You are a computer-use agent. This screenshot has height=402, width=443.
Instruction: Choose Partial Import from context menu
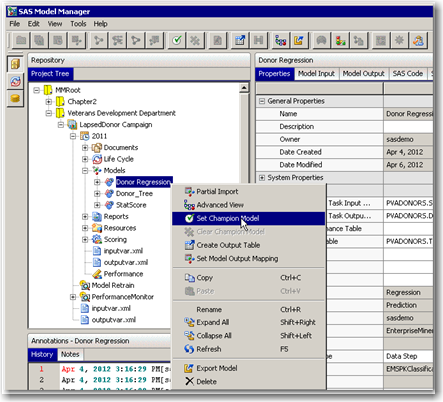(248, 192)
